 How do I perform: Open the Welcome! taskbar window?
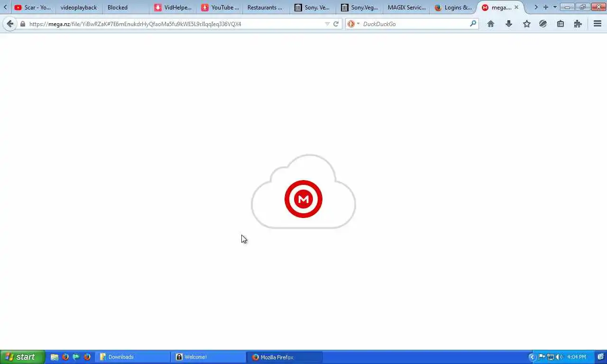coord(209,357)
